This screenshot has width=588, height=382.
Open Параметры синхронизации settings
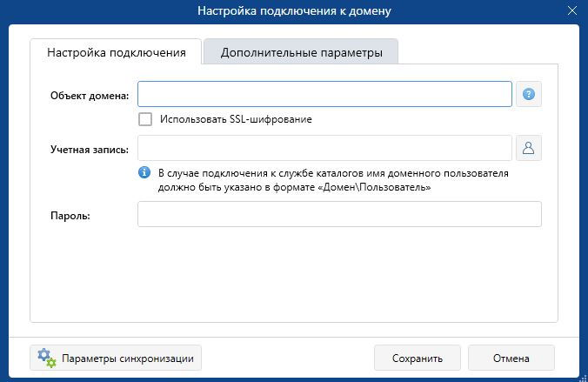pyautogui.click(x=116, y=358)
